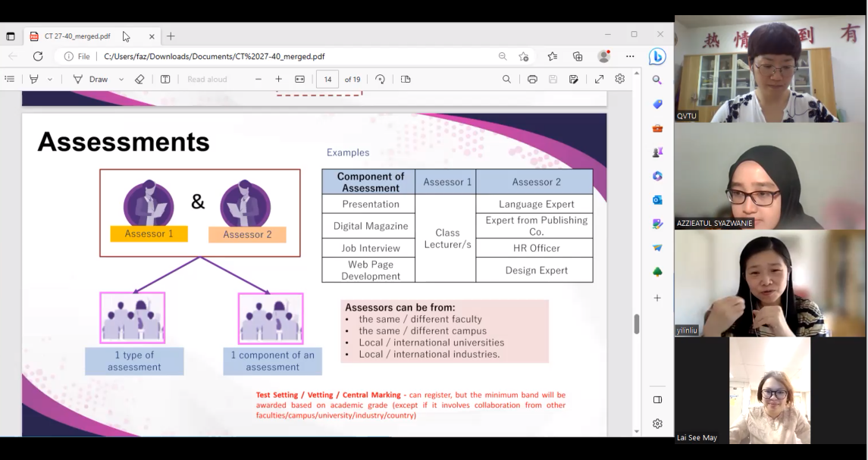Click the scrollbar down arrow
This screenshot has height=460, width=868.
637,431
